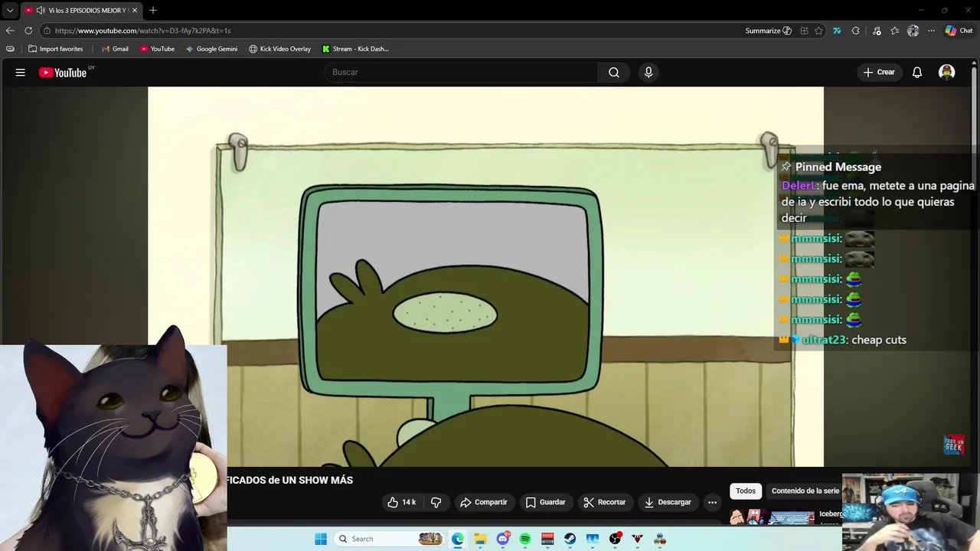
Task: Click the Recortar clip button
Action: (605, 502)
